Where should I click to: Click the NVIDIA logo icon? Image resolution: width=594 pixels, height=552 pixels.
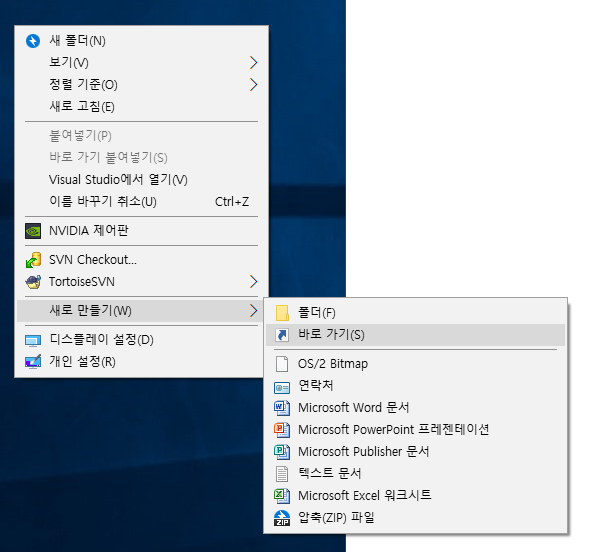(33, 231)
